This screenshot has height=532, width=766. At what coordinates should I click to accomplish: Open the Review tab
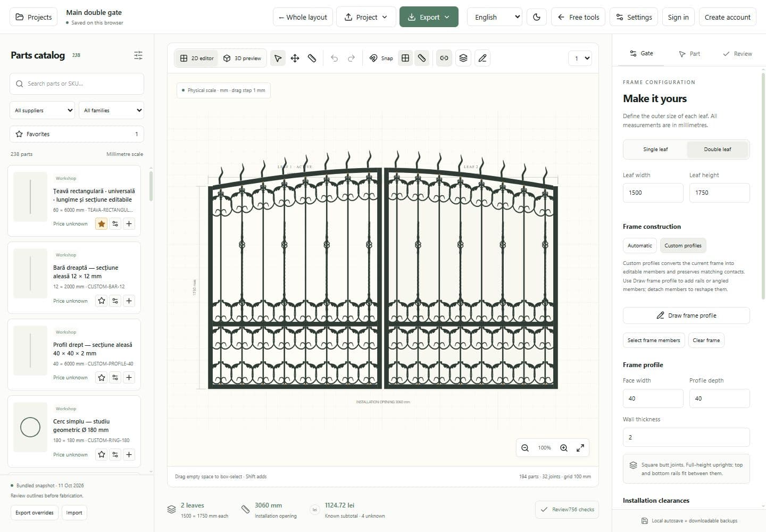pos(737,54)
